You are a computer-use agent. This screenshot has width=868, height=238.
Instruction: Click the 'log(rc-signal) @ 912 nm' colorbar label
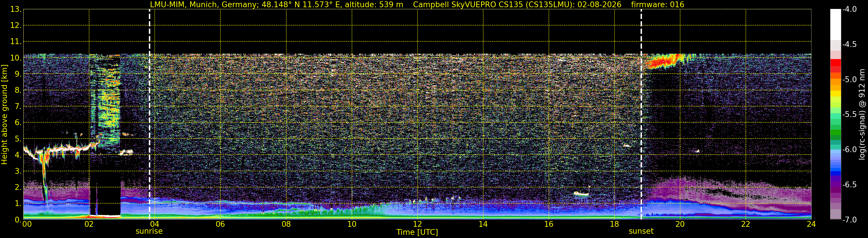(862, 114)
